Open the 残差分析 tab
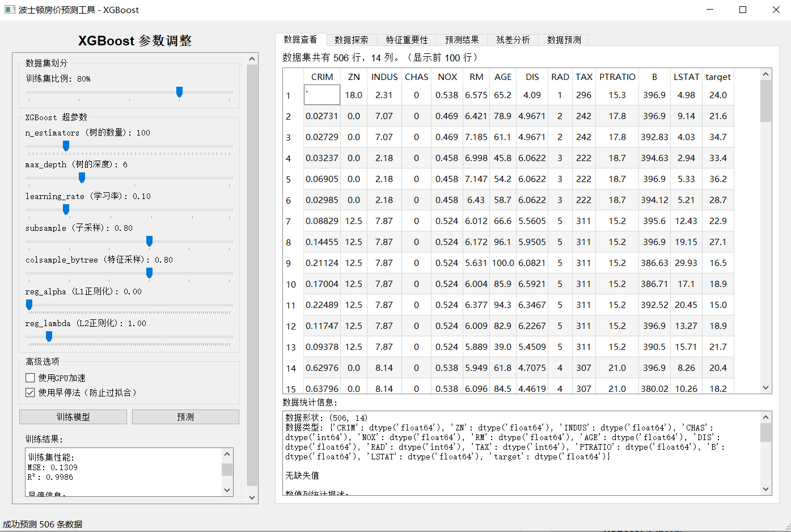 point(513,40)
